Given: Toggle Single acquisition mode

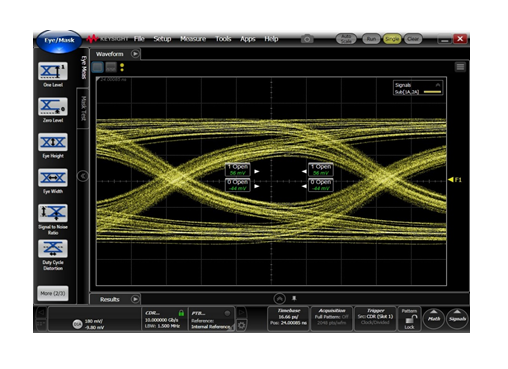Looking at the screenshot, I should [x=392, y=39].
